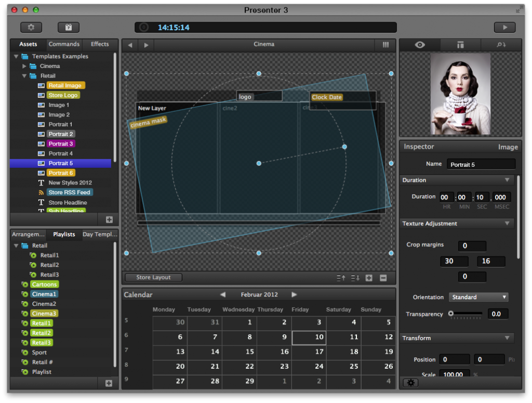Click the cinema mask layer label

pos(148,123)
